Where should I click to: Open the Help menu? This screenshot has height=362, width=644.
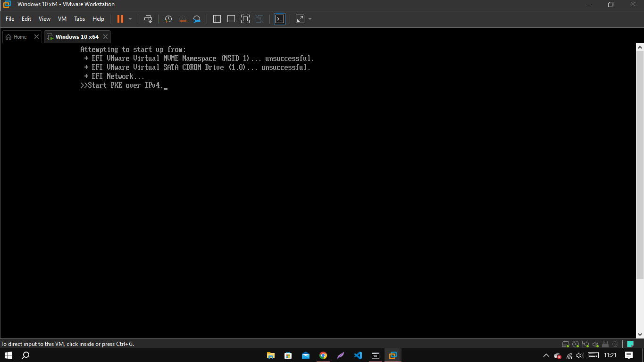tap(98, 19)
